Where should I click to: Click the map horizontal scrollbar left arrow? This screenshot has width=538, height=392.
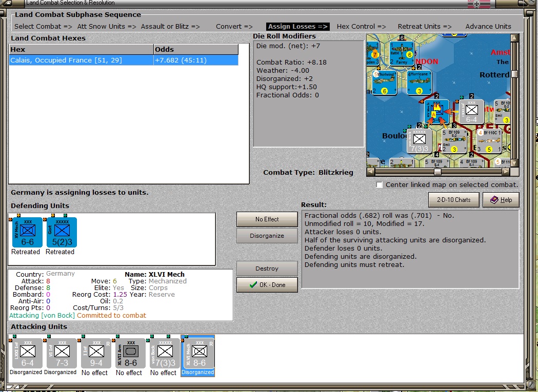coord(371,172)
